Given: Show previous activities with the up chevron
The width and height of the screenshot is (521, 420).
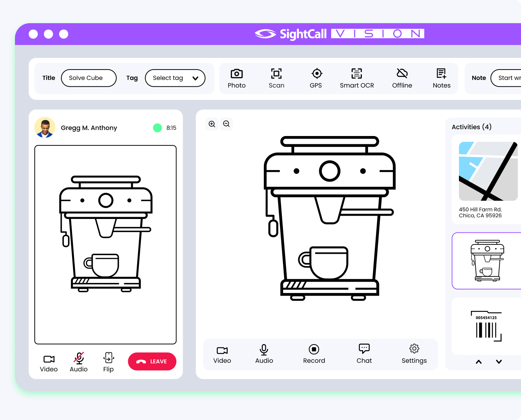Looking at the screenshot, I should point(479,362).
